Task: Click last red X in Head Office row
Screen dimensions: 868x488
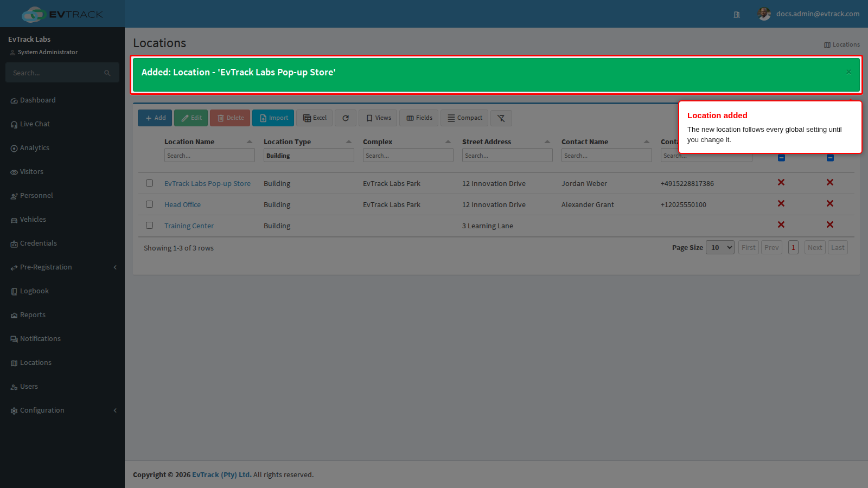Action: [x=830, y=204]
